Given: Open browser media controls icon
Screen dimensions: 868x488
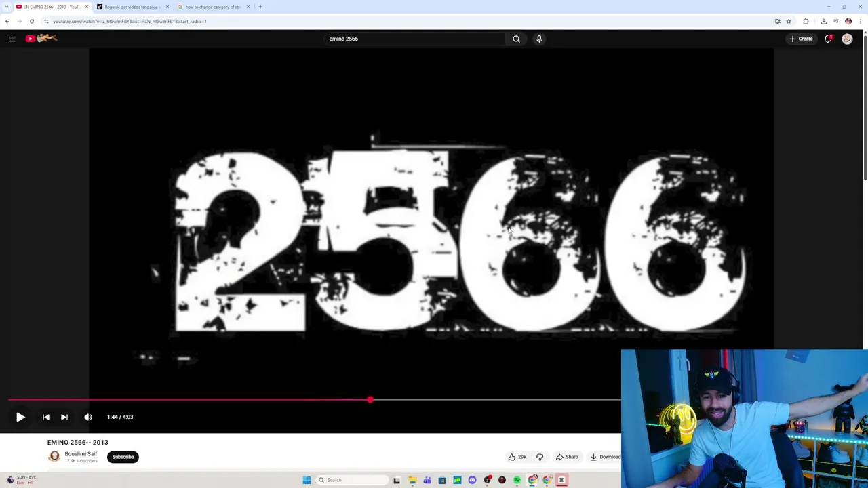Looking at the screenshot, I should tap(836, 21).
